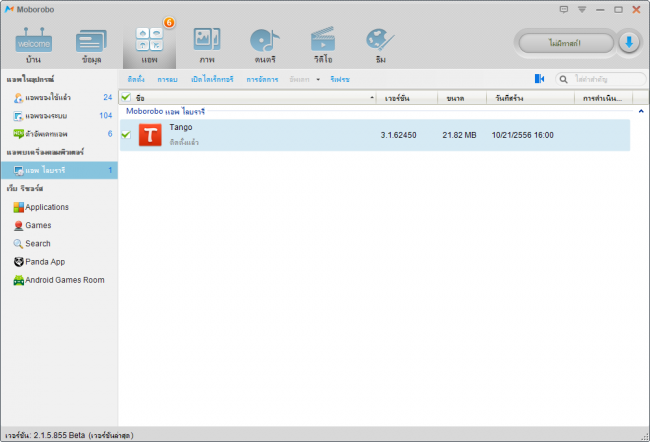
Task: Sort by the name column header
Action: point(247,98)
